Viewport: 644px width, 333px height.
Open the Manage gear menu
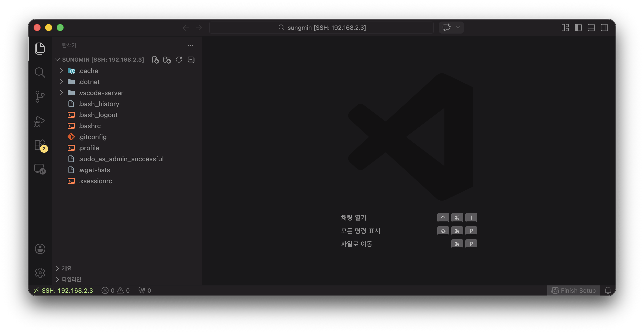point(40,273)
